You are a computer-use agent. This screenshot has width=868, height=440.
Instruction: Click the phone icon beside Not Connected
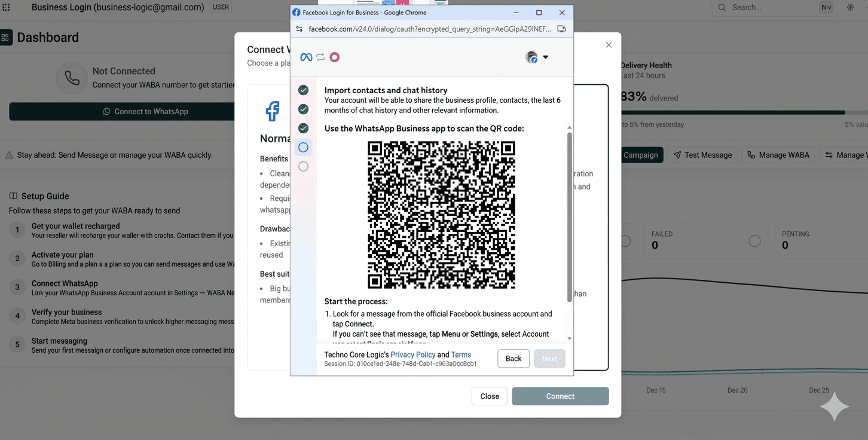(72, 78)
